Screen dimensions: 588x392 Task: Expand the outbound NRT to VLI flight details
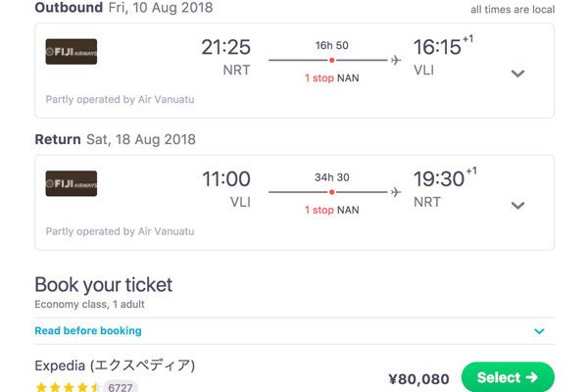[x=517, y=73]
